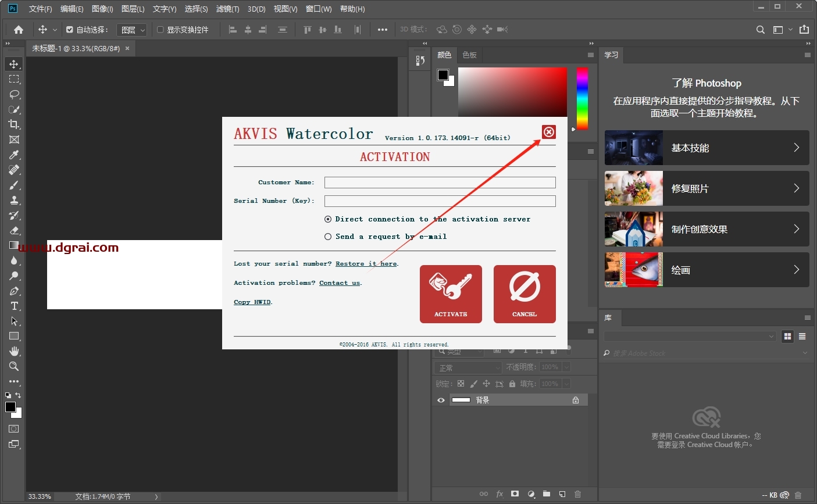Enable Show Transform Controls checkbox
Image resolution: width=817 pixels, height=504 pixels.
160,30
